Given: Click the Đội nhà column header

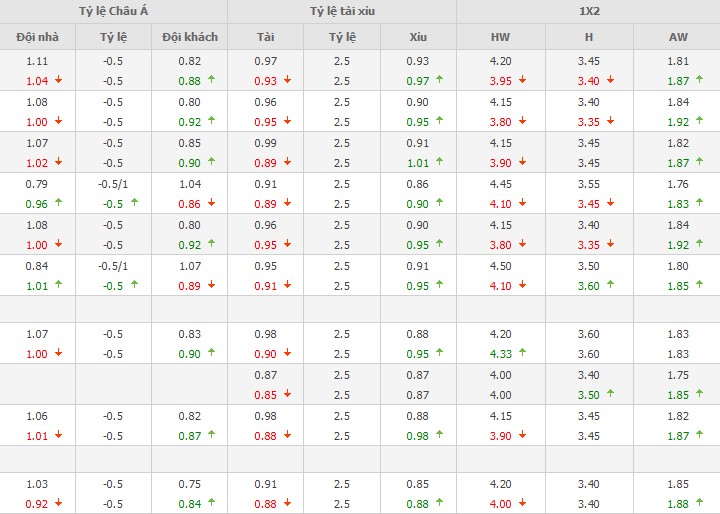Looking at the screenshot, I should (38, 37).
